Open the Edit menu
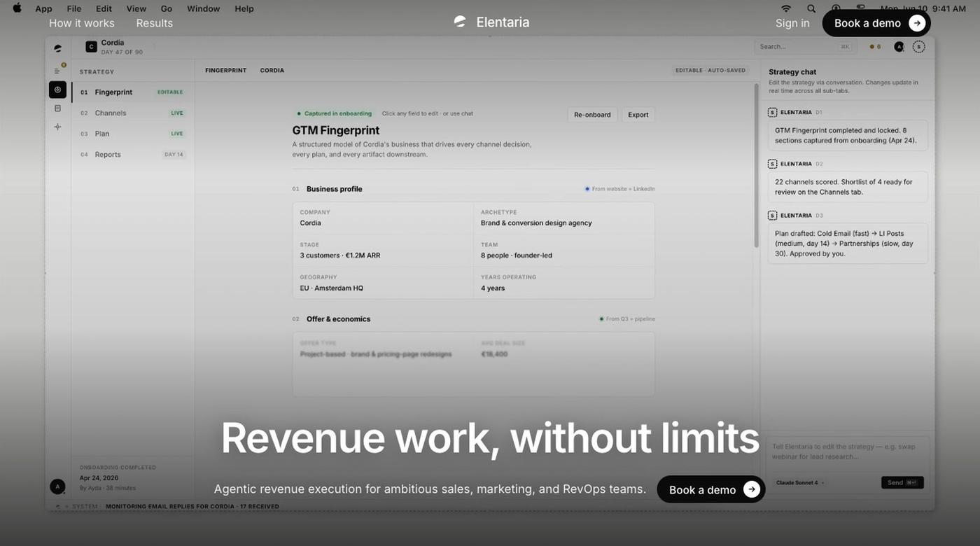980x546 pixels. [104, 8]
